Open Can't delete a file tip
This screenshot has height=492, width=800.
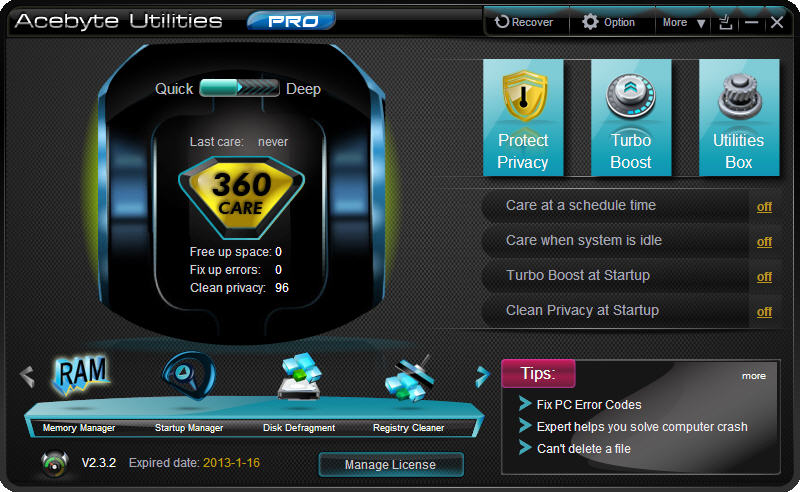tap(584, 449)
